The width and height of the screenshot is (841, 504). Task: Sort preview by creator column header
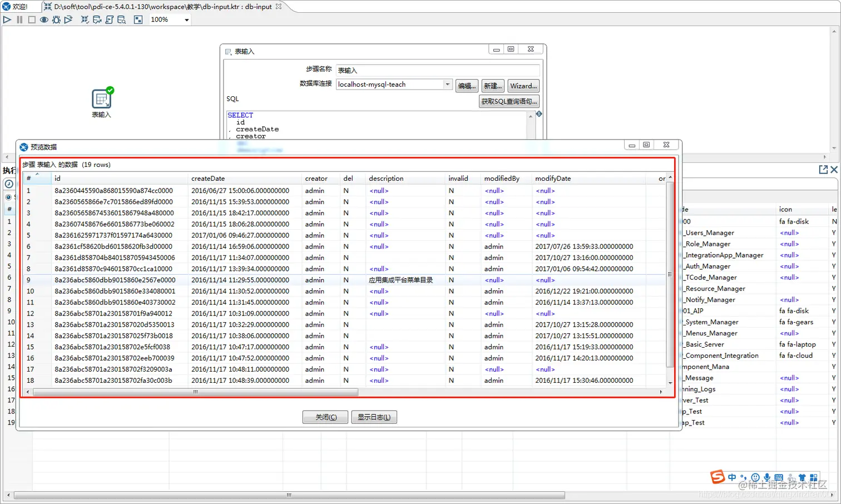[321, 179]
